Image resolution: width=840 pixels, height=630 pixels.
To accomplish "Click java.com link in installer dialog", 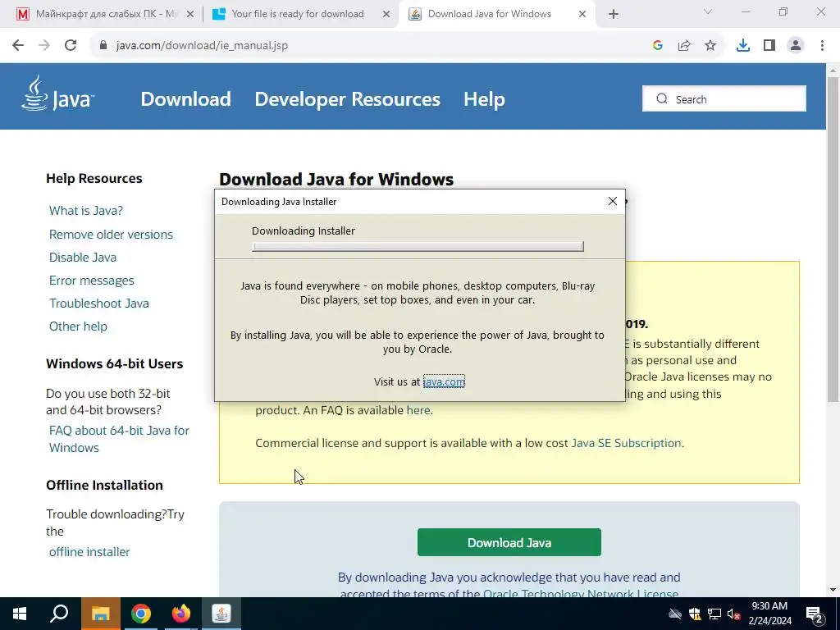I will pyautogui.click(x=444, y=381).
